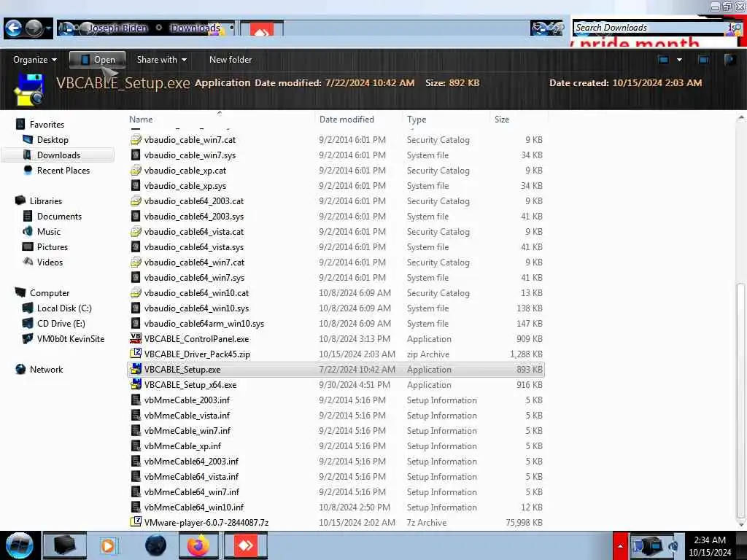747x560 pixels.
Task: Click the vertical scrollbar of the file list
Action: [x=741, y=400]
